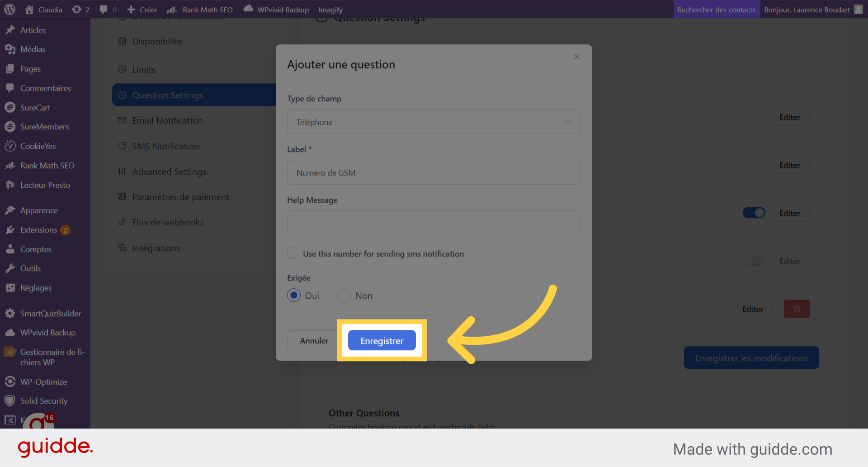
Task: Tick the Use this number for sms checkbox
Action: 293,253
